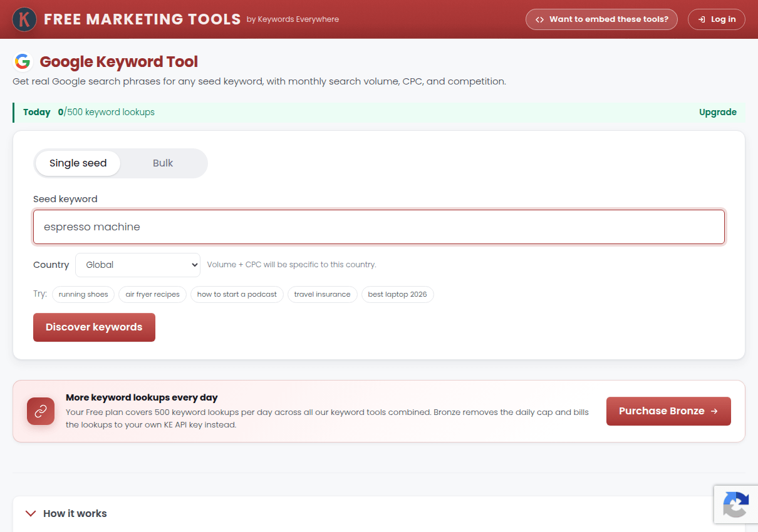Viewport: 758px width, 532px height.
Task: Click Purchase Bronze button
Action: pos(668,411)
